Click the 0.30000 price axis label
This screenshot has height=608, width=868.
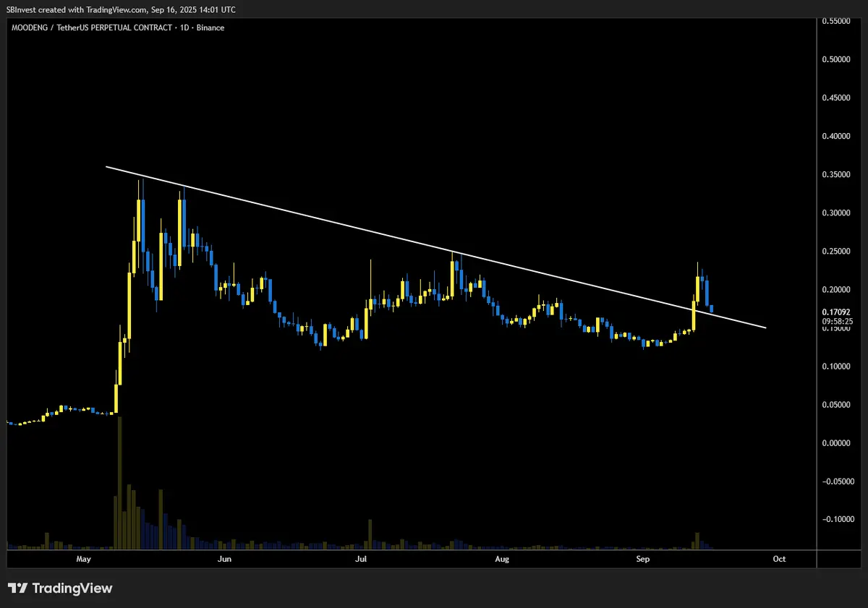[x=837, y=213]
